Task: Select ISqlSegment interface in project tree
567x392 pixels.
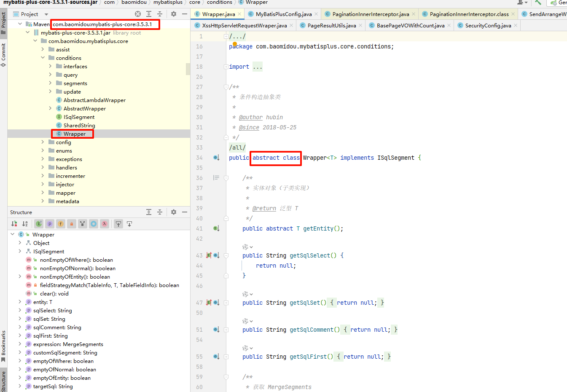Action: [x=79, y=117]
